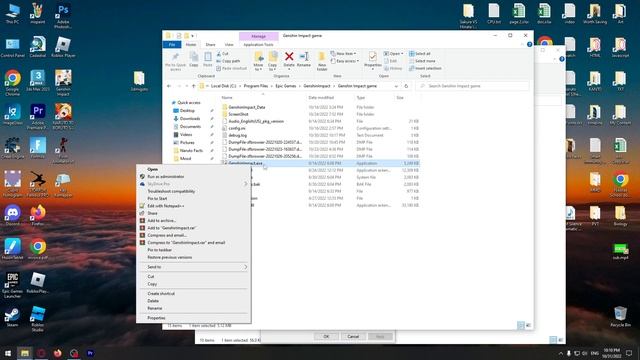This screenshot has height=360, width=640.
Task: Click OK in the background dialog
Action: coord(326,337)
